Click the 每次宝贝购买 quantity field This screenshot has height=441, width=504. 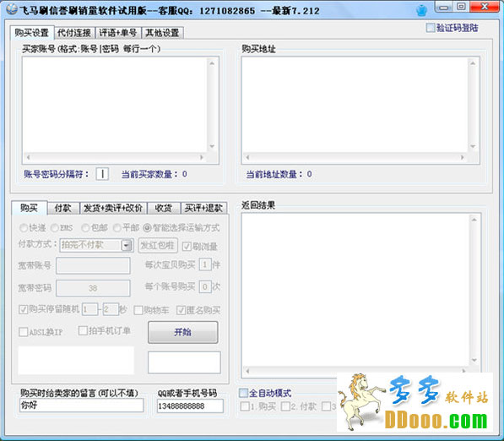coord(205,264)
